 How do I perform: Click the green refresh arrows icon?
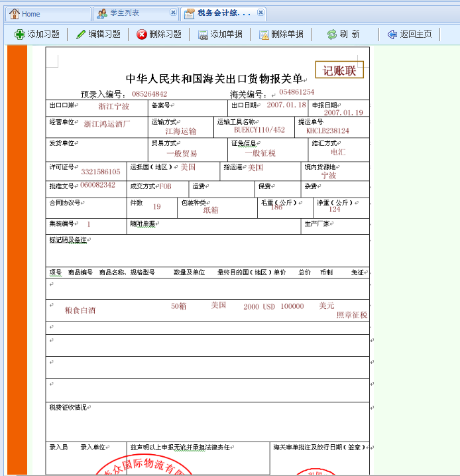click(332, 34)
